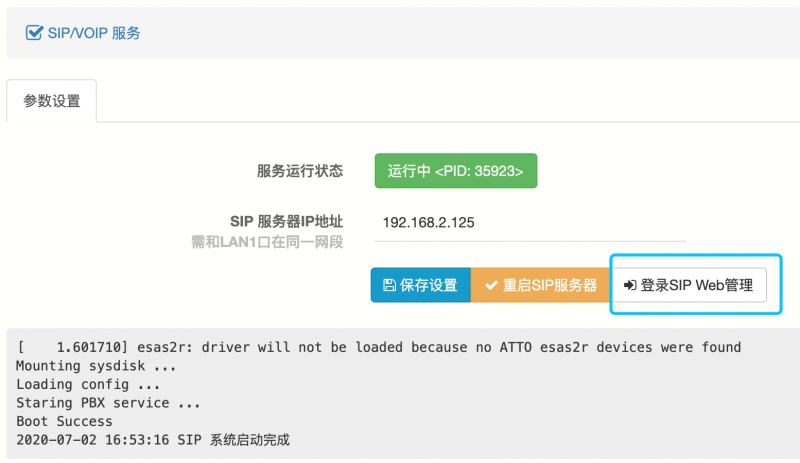Save settings with the 保存设置 button
The image size is (800, 463).
[x=420, y=285]
